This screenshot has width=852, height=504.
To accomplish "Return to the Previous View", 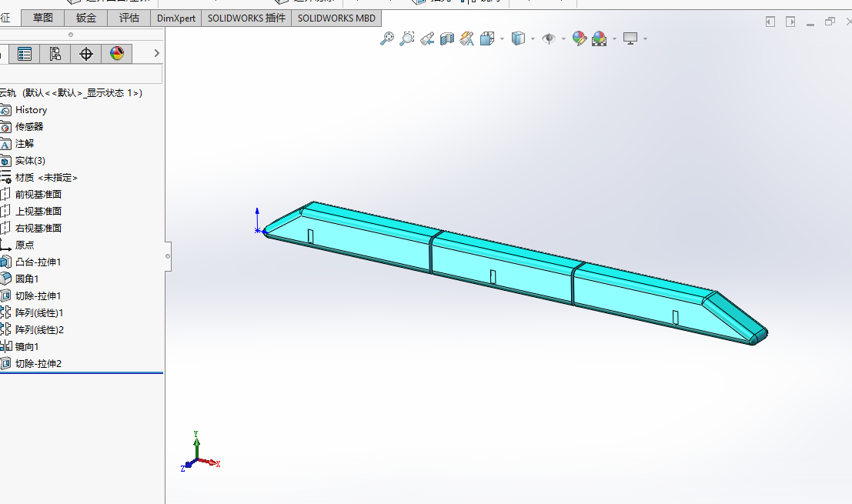I will (x=427, y=38).
